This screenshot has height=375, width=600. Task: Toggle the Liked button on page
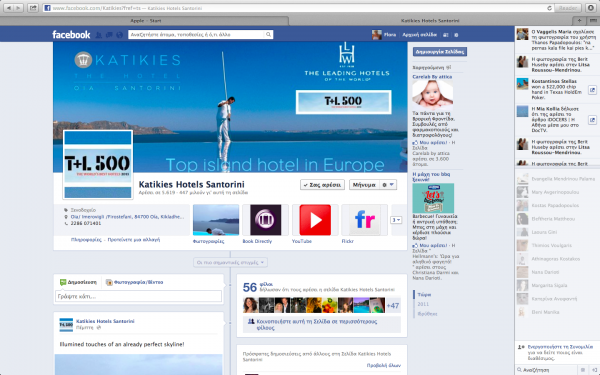point(322,185)
